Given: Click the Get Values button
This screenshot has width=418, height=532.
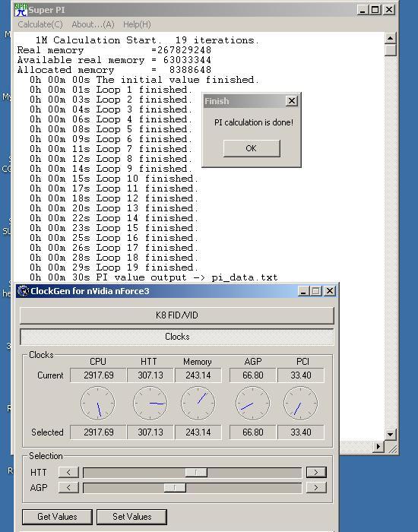Looking at the screenshot, I should point(57,516).
